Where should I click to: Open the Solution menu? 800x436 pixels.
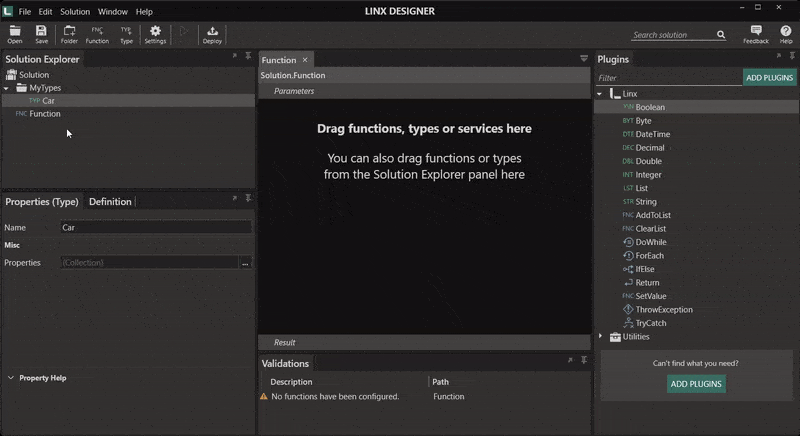pos(75,11)
